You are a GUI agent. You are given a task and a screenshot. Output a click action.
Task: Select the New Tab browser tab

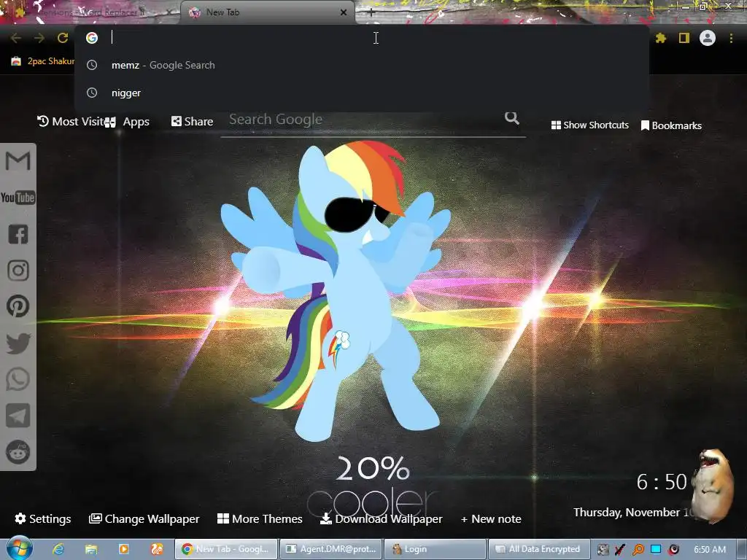point(267,12)
